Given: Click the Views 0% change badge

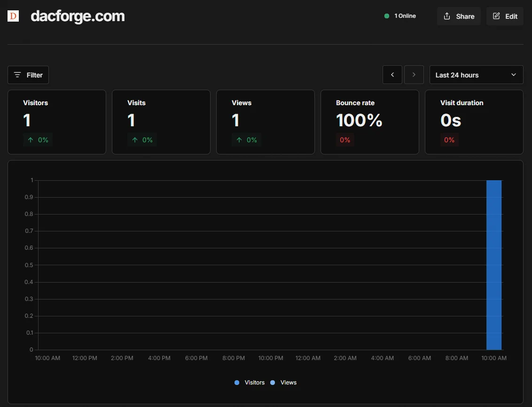Looking at the screenshot, I should pyautogui.click(x=247, y=140).
